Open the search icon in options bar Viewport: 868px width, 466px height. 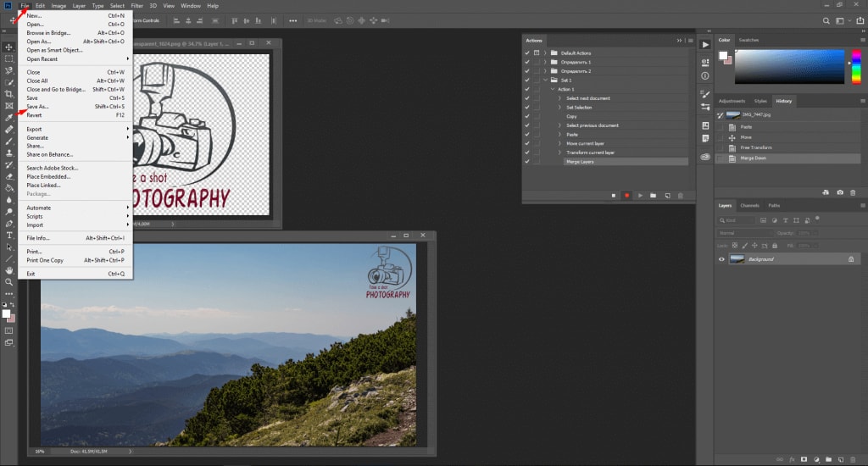826,20
